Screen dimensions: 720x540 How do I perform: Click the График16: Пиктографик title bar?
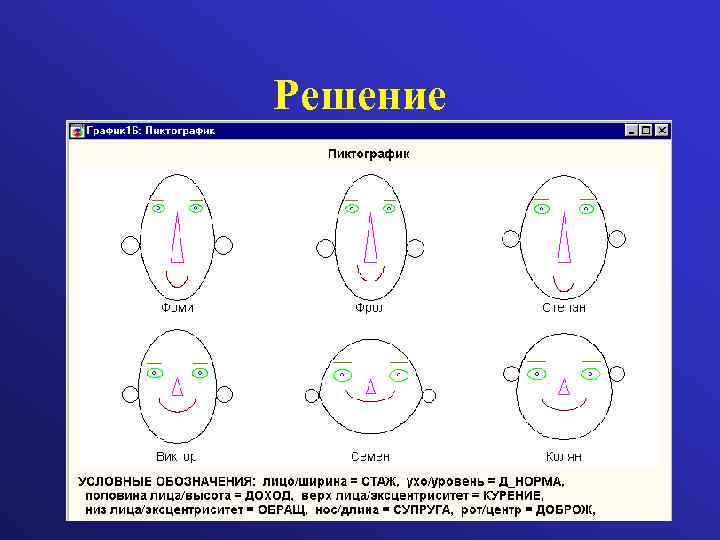click(369, 131)
